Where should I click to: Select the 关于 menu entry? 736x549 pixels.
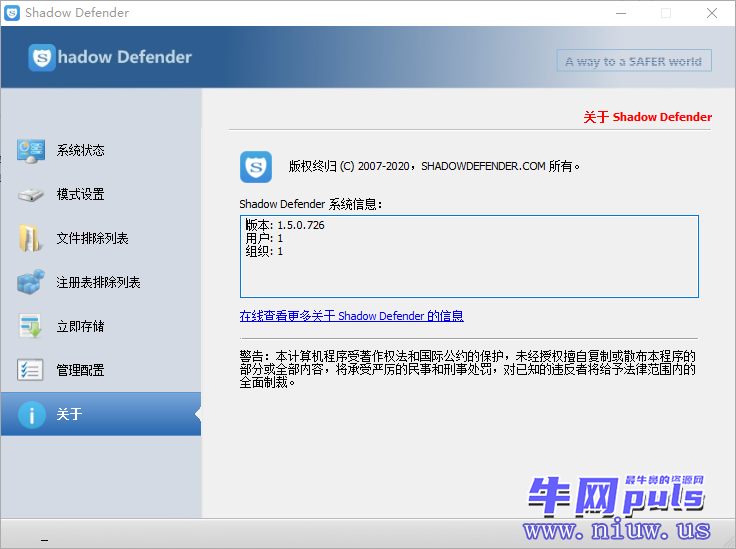coord(101,414)
